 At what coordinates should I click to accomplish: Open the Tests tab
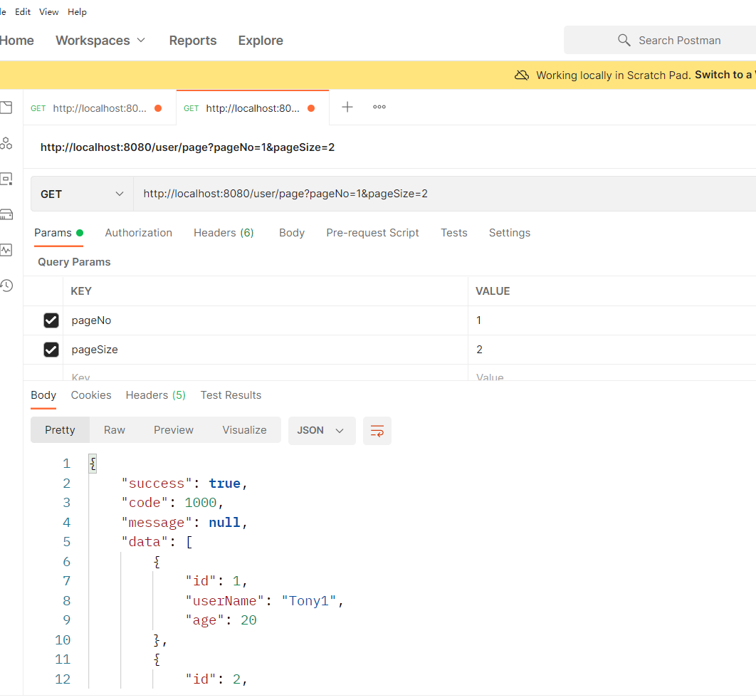pyautogui.click(x=453, y=233)
